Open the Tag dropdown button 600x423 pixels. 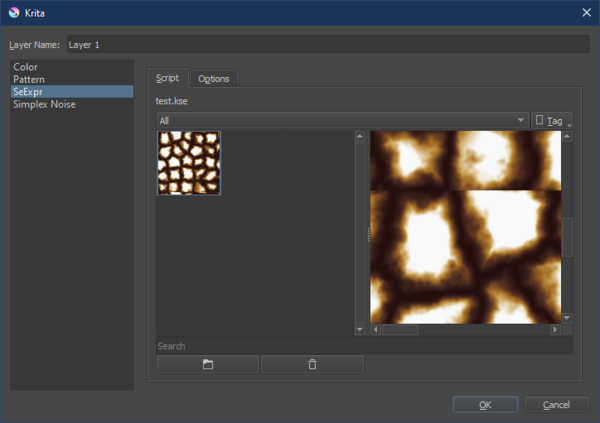pos(553,120)
